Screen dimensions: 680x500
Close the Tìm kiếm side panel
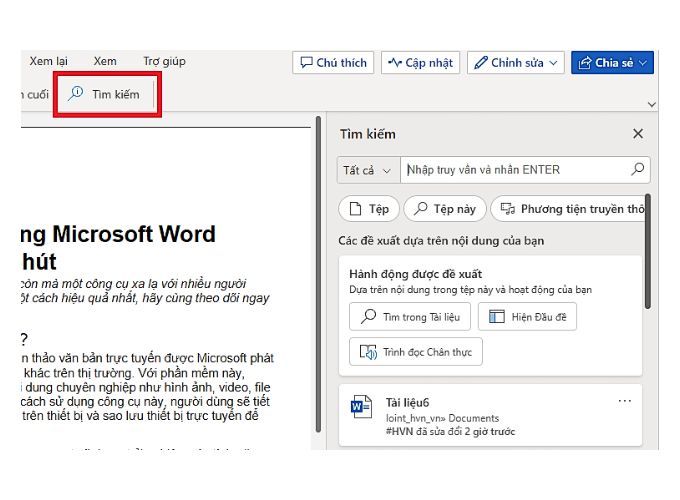point(638,134)
